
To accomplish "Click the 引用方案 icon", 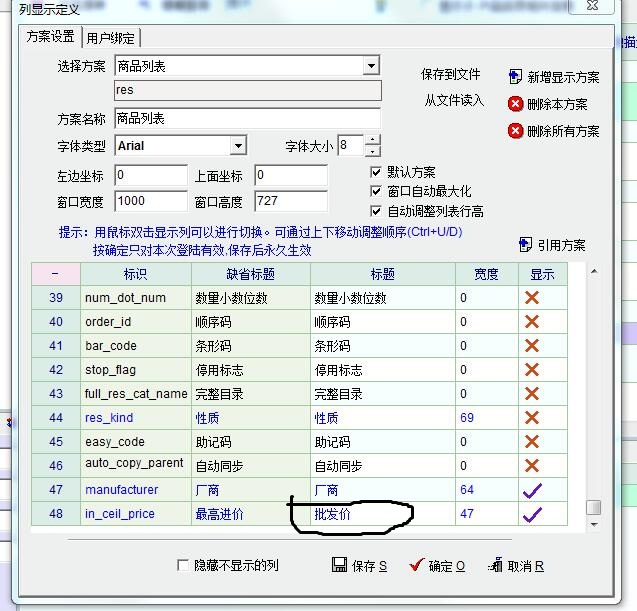I will pyautogui.click(x=525, y=245).
